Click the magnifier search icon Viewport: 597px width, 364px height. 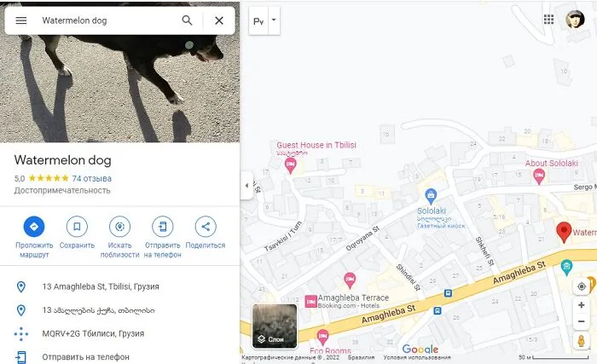[x=187, y=20]
